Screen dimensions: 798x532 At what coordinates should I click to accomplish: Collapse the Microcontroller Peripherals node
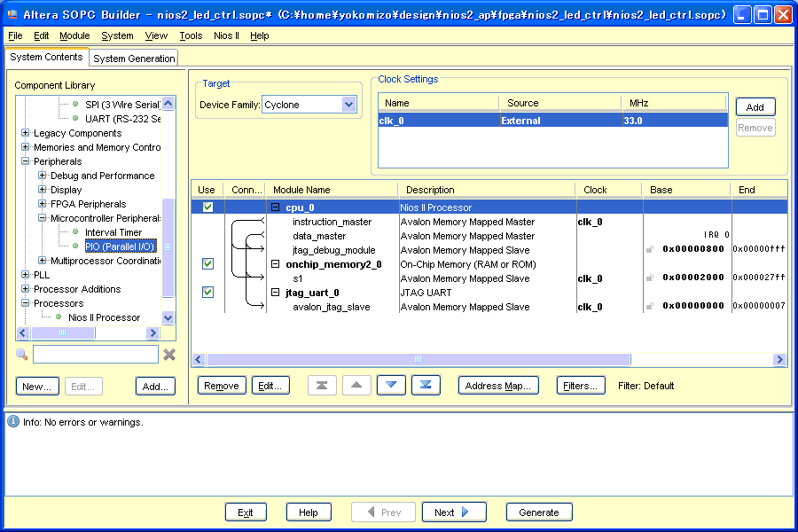tap(43, 218)
